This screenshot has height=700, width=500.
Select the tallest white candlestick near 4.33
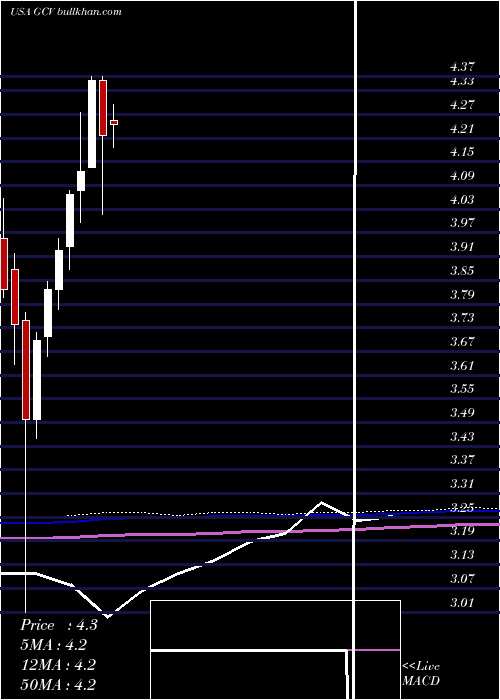(x=92, y=124)
